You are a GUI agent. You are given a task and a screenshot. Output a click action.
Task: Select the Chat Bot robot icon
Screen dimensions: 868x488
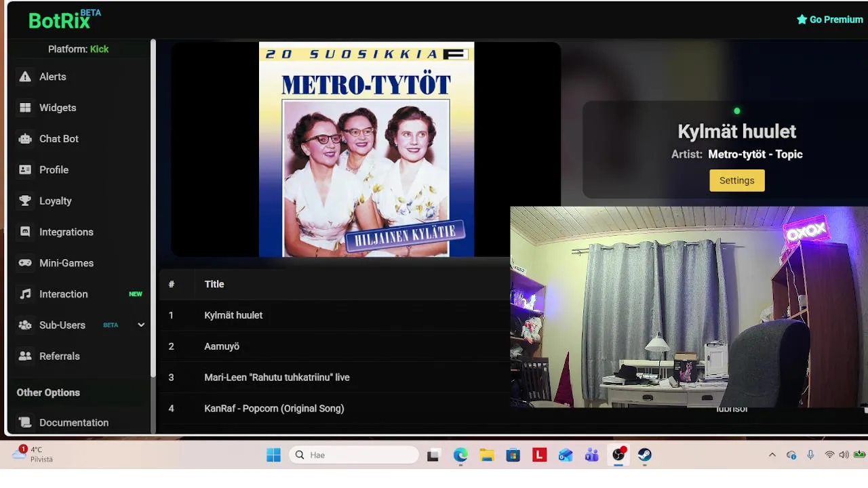click(x=25, y=139)
